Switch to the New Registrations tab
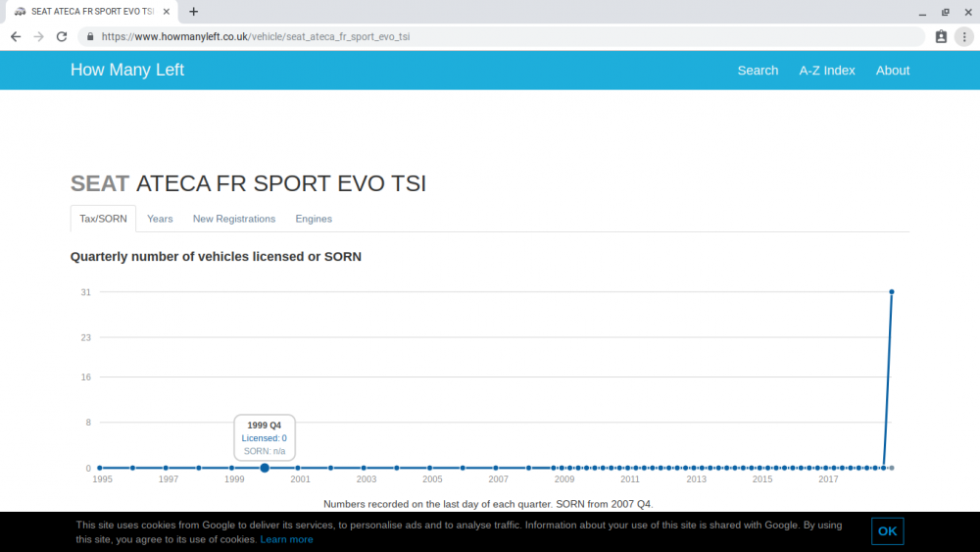The image size is (980, 552). coord(234,219)
